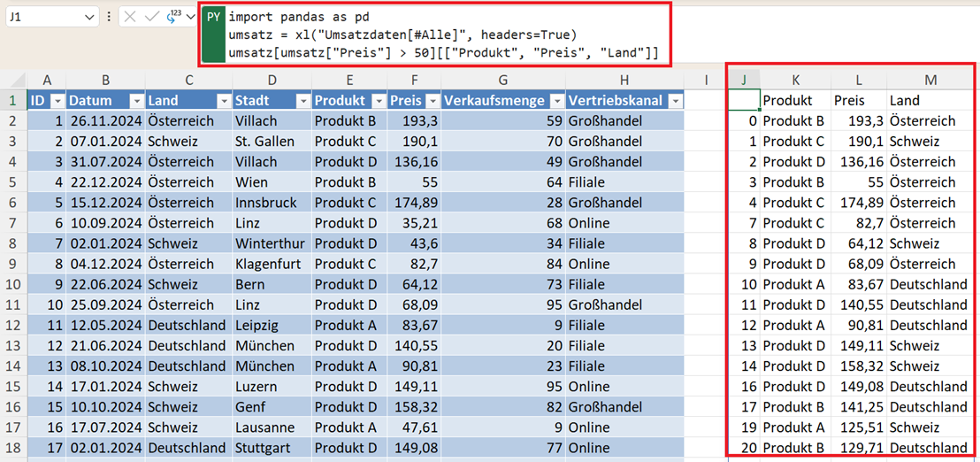Click into the Python formula editor
This screenshot has height=462, width=980.
coord(442,34)
